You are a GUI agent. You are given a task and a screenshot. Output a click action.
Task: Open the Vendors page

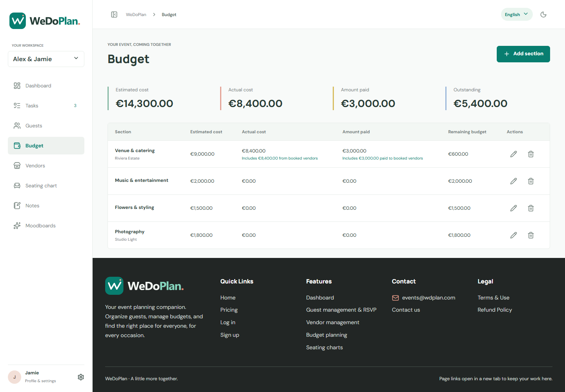(46, 166)
